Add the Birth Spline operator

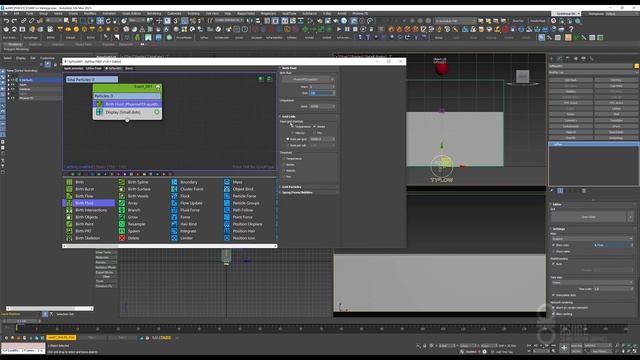(x=138, y=182)
